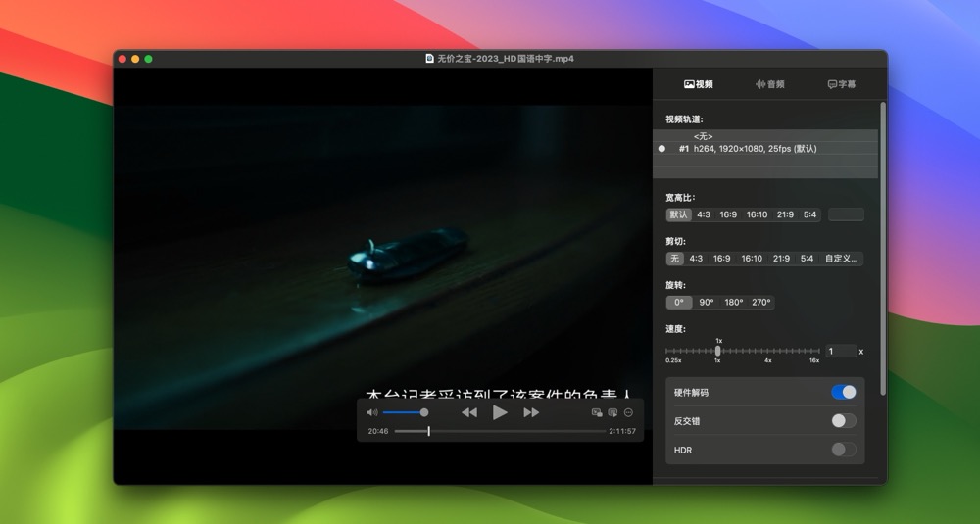Rotate video 90°
This screenshot has width=980, height=524.
pyautogui.click(x=707, y=302)
